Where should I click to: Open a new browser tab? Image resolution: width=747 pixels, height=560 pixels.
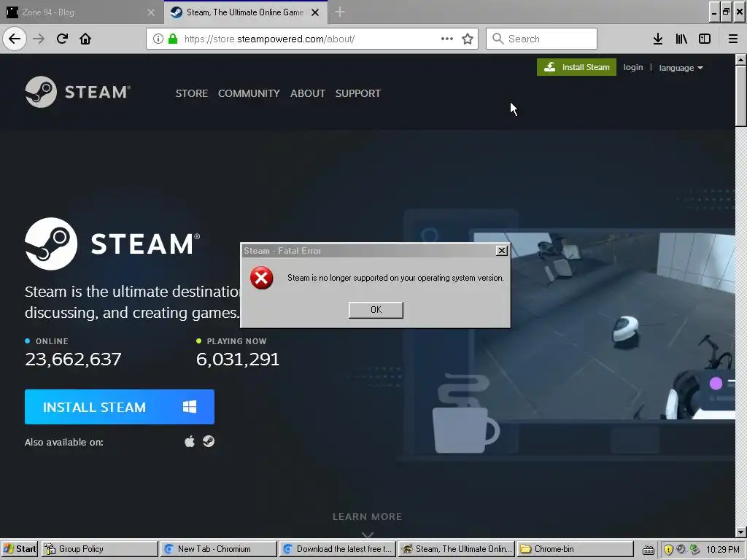pyautogui.click(x=340, y=12)
